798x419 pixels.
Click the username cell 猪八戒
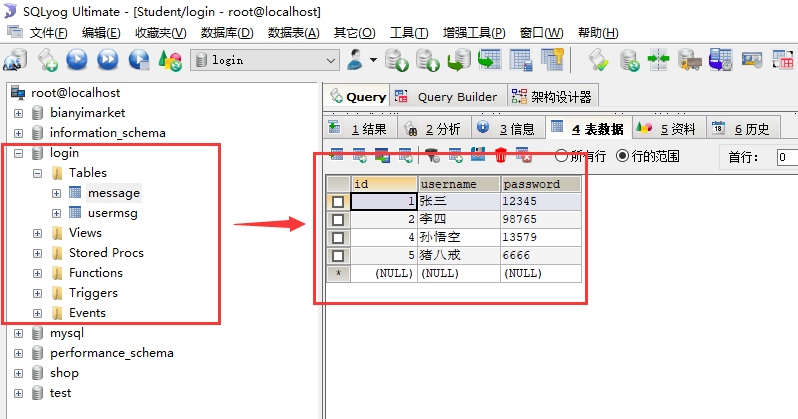tap(459, 255)
